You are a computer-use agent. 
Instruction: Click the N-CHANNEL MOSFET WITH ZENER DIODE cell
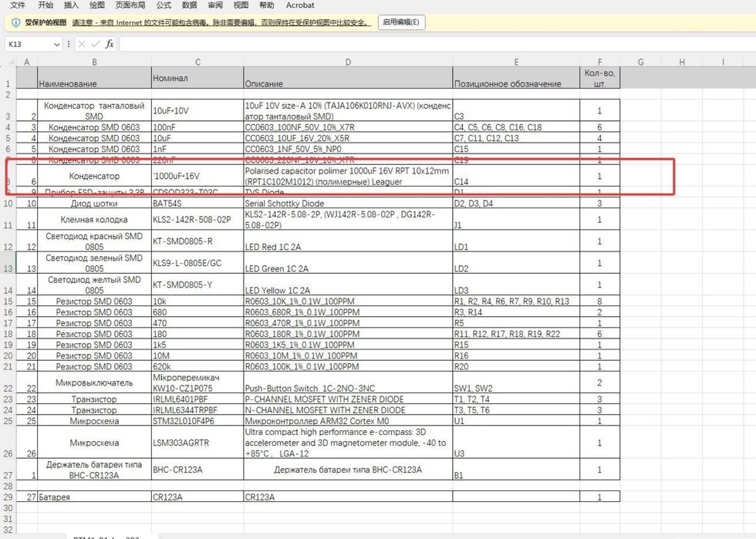pyautogui.click(x=348, y=409)
